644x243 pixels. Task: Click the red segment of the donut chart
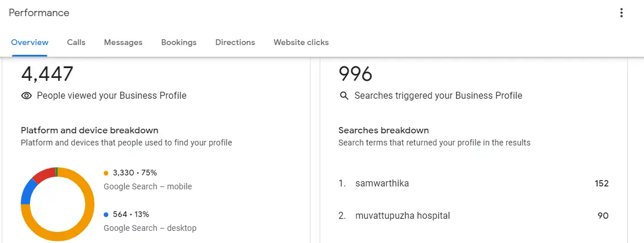43,174
